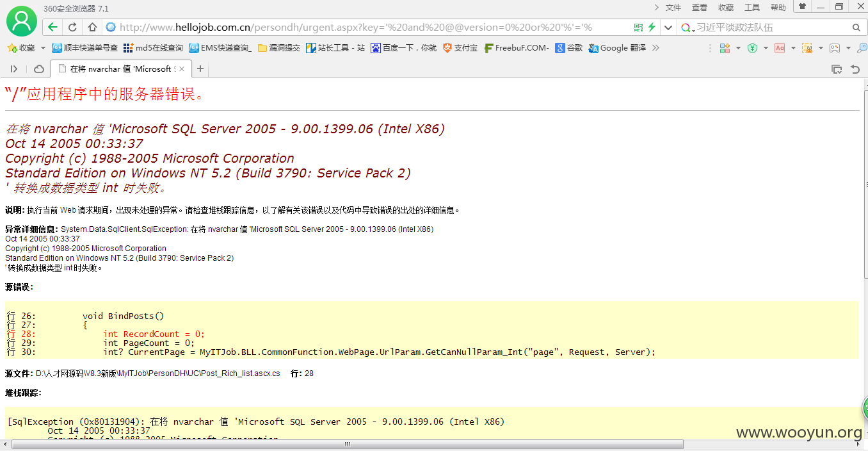Open a new tab with plus button

(200, 69)
